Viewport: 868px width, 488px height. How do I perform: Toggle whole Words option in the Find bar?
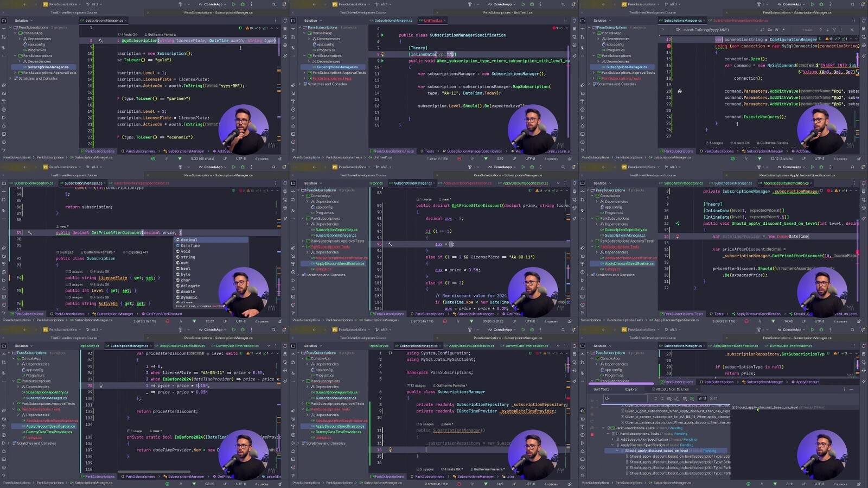pos(776,30)
